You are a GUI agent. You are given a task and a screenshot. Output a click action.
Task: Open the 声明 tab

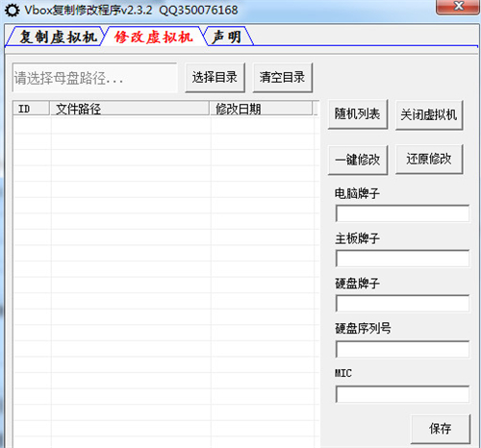[228, 37]
